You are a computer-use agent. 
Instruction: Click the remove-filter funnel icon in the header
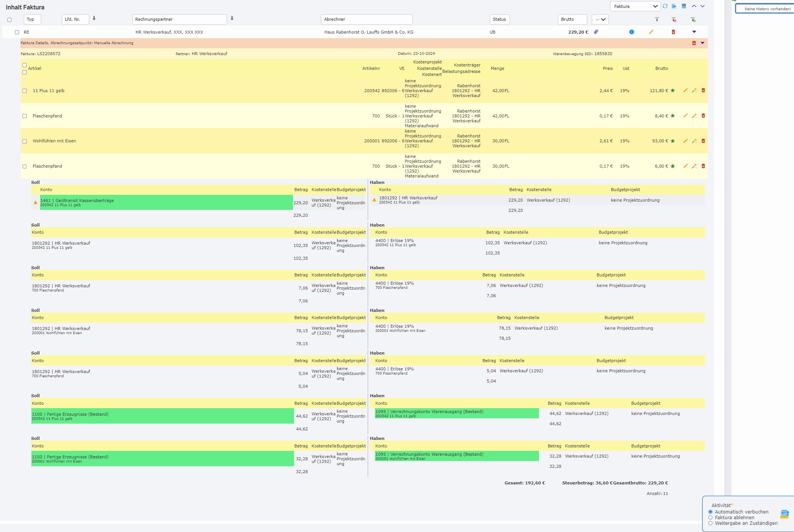[674, 19]
